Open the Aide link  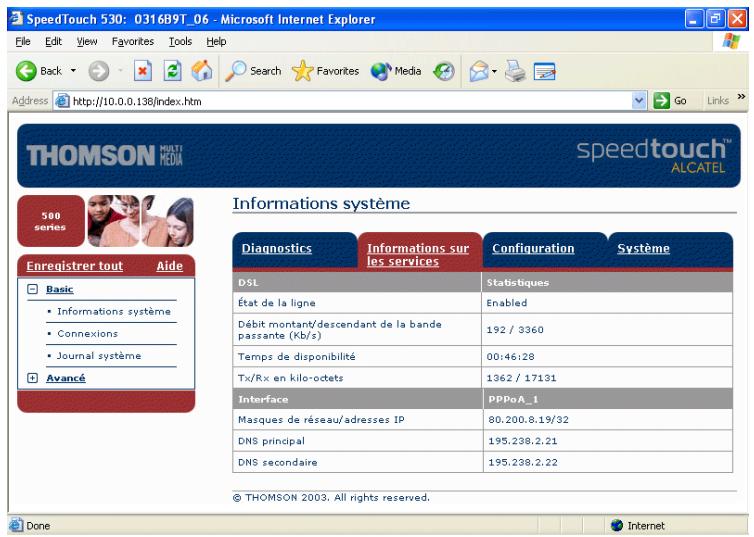pos(169,266)
